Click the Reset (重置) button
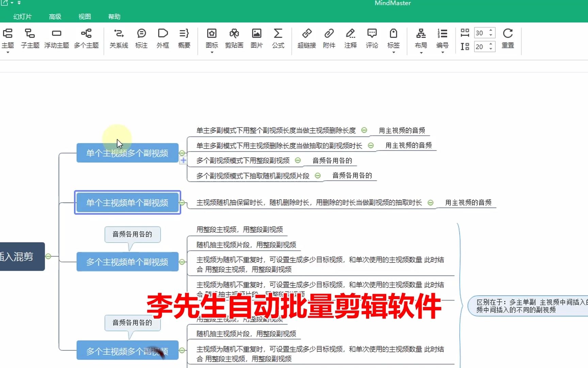 coord(508,39)
